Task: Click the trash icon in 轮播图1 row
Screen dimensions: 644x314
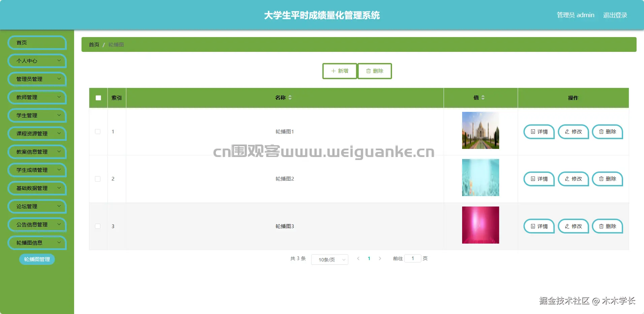Action: [601, 132]
